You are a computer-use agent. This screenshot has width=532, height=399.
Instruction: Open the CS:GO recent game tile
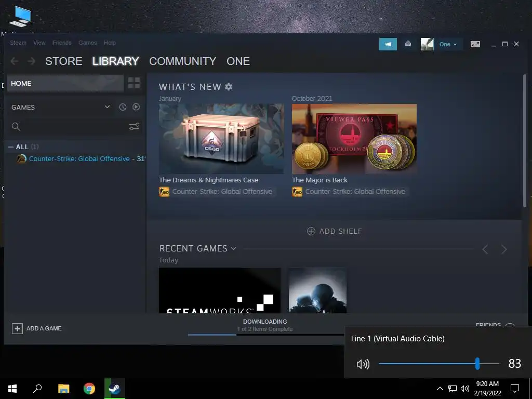click(x=317, y=290)
